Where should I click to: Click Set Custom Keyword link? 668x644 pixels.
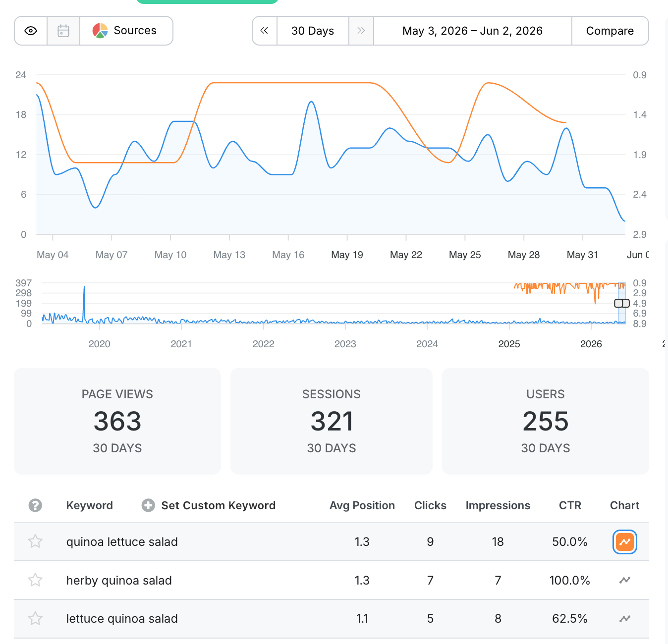tap(219, 505)
